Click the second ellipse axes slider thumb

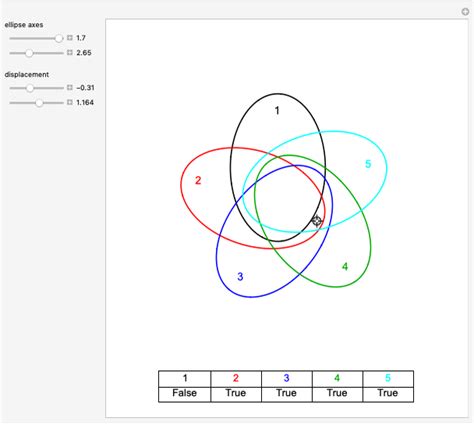pos(29,53)
